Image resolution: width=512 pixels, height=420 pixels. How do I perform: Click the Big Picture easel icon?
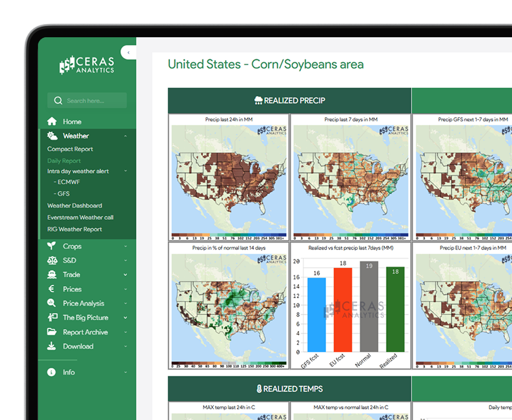52,317
